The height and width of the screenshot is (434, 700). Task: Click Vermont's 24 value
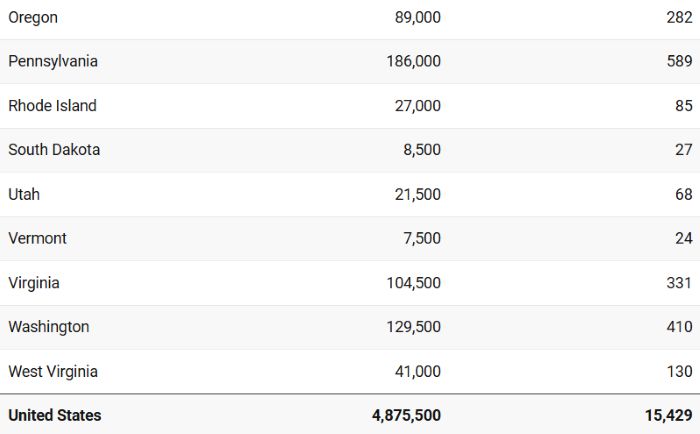coord(683,238)
